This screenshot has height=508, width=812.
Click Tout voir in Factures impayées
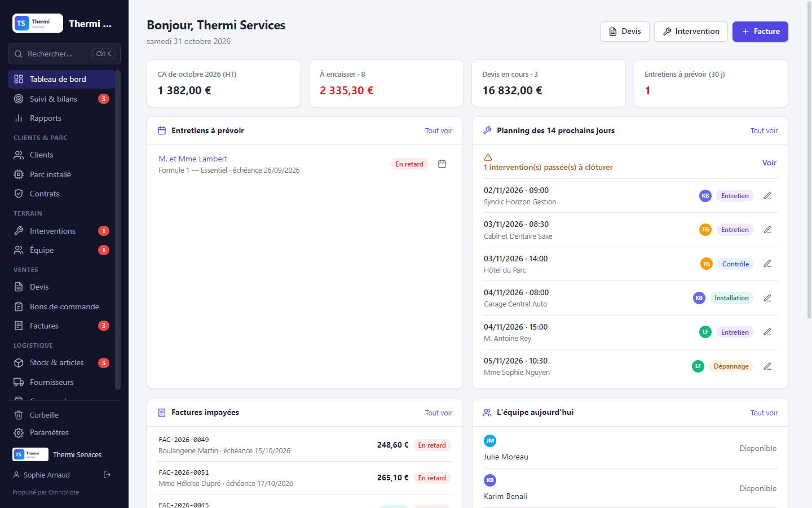pos(439,413)
